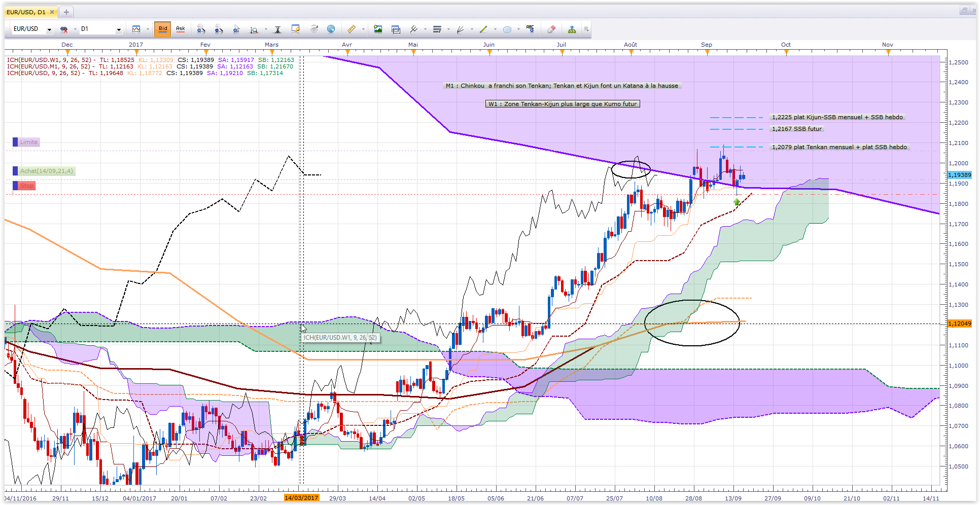Expand the chart type dropdown arrow

click(x=148, y=29)
